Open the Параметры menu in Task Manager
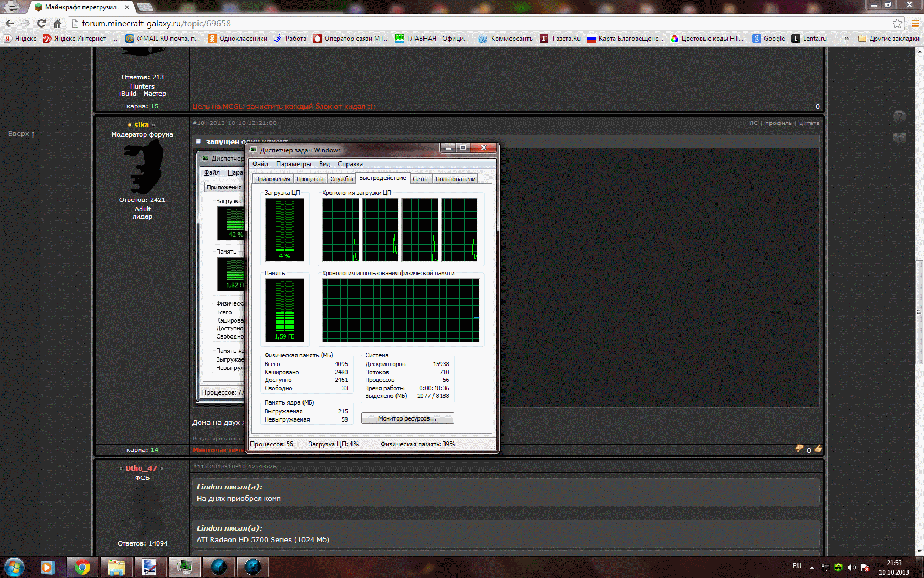This screenshot has width=924, height=578. point(294,164)
